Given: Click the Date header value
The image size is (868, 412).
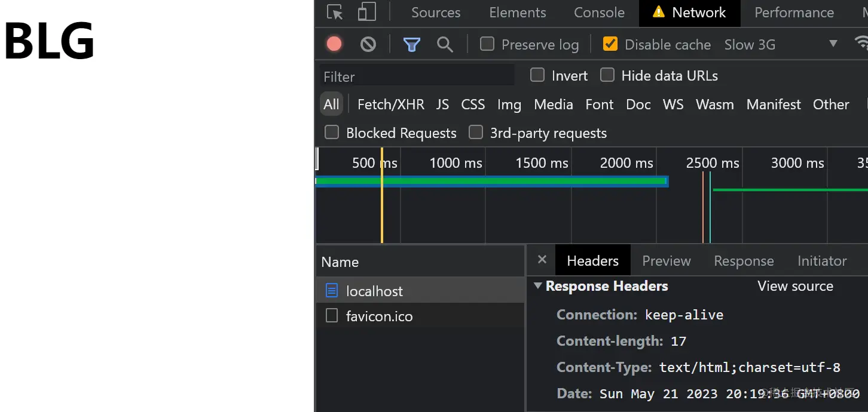Looking at the screenshot, I should tap(729, 393).
